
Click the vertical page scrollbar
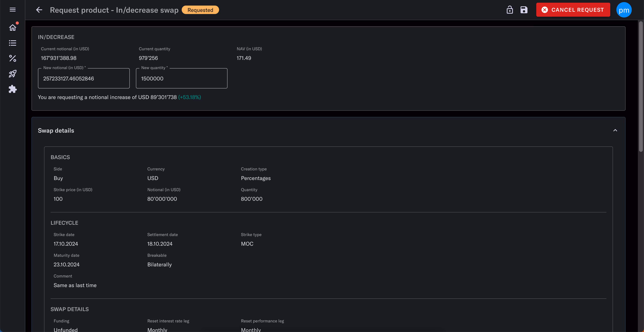coord(641,86)
